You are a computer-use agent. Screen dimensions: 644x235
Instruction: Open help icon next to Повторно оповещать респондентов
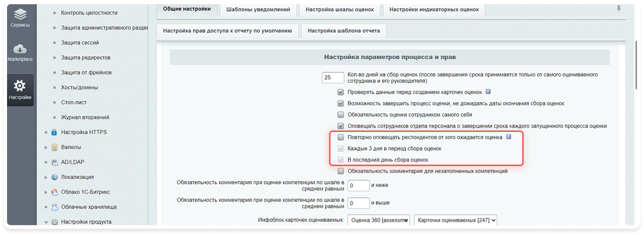(x=509, y=136)
